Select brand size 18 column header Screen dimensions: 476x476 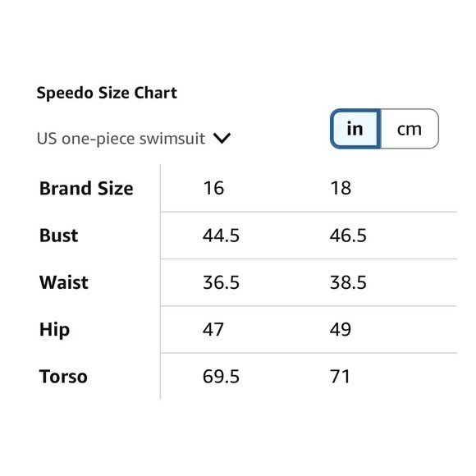click(x=341, y=188)
